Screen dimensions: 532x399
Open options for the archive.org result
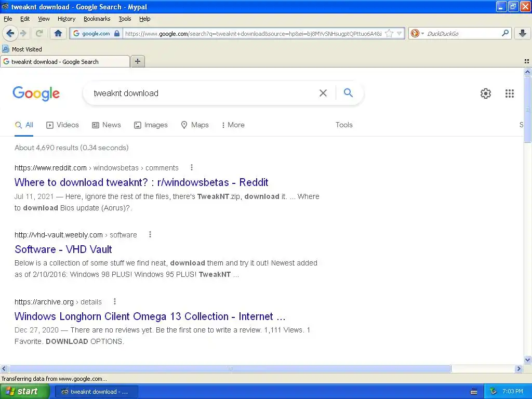(115, 301)
